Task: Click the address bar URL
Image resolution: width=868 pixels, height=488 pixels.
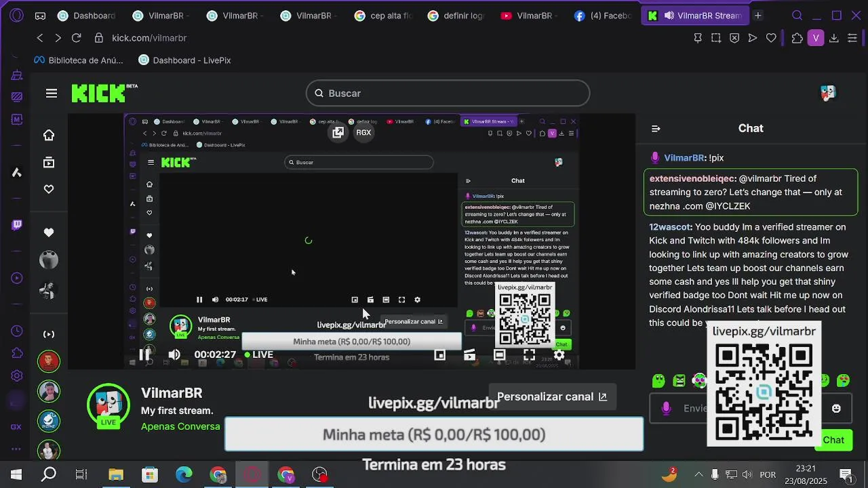Action: (x=149, y=38)
